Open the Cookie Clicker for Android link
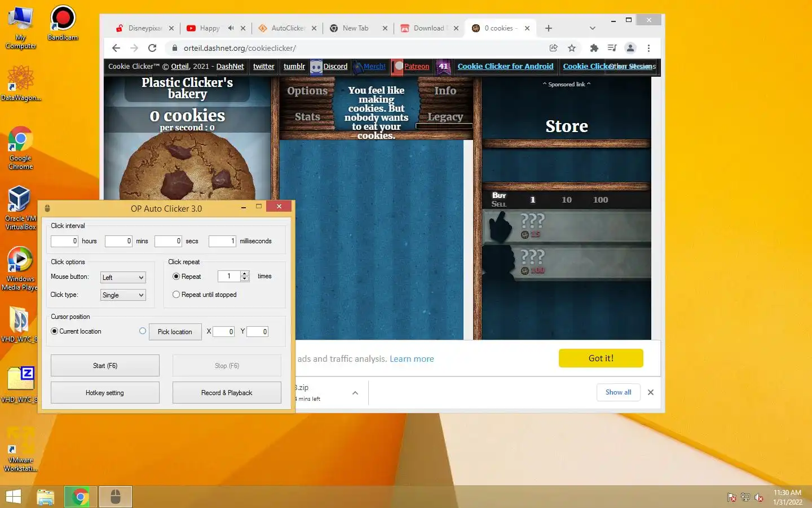Screen dimensions: 812x508 tap(505, 67)
